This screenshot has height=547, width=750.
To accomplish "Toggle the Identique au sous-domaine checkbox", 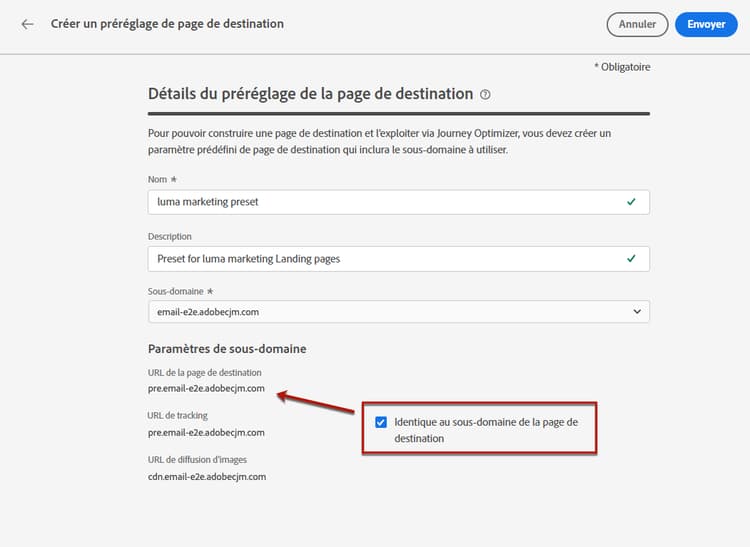I will (381, 422).
